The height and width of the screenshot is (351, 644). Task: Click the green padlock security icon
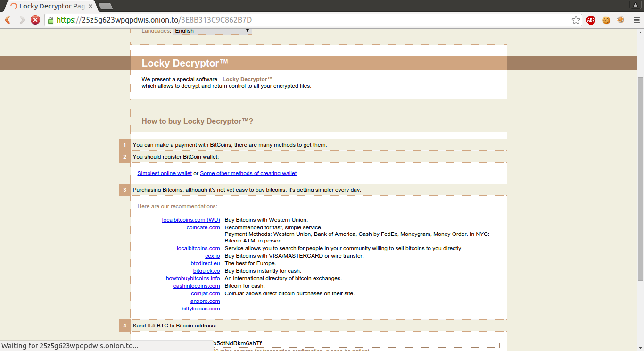coord(50,20)
